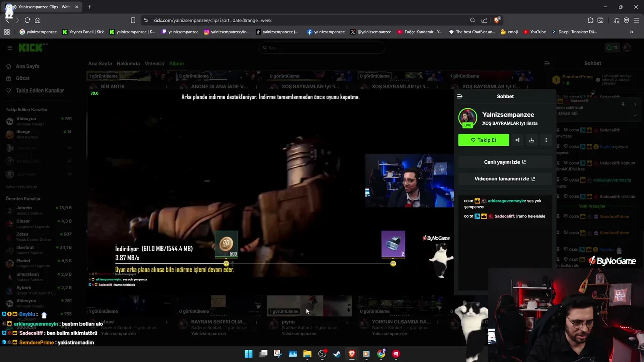
Task: Open the Videoyun followed channel in the sidebar
Action: 38,121
